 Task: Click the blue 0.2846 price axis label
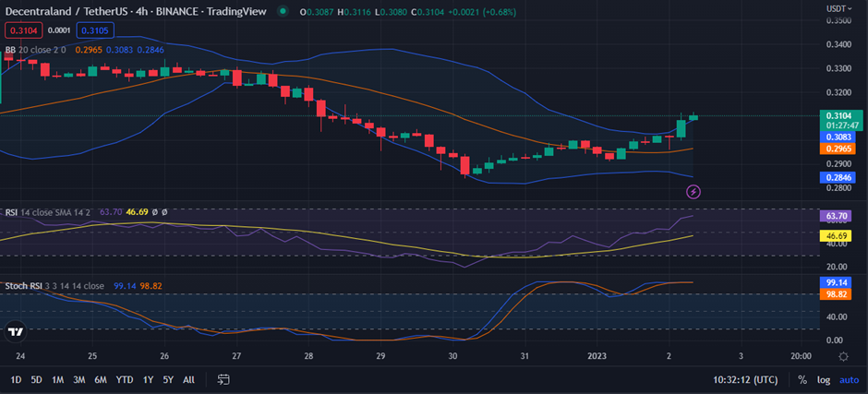[837, 177]
